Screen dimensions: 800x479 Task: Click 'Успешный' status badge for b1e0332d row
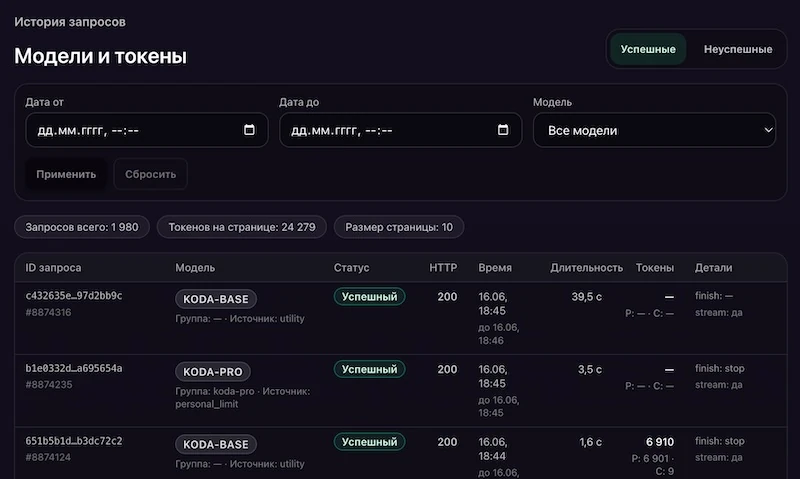[369, 369]
